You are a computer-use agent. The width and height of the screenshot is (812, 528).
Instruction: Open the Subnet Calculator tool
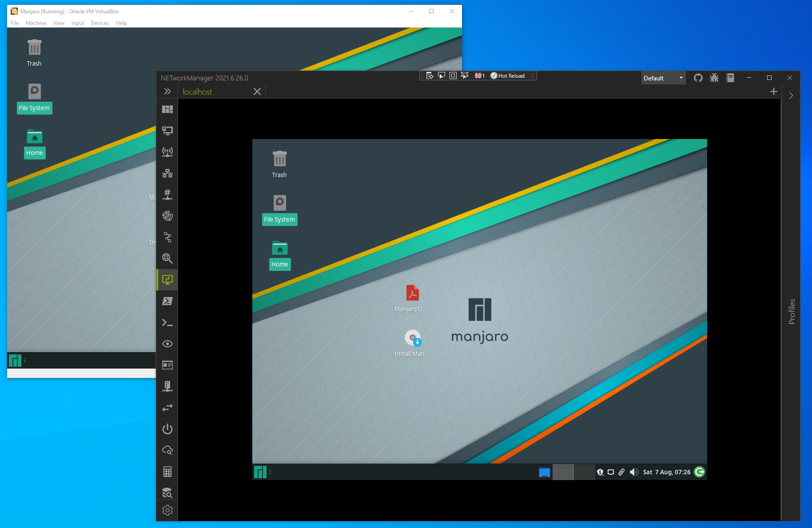click(x=167, y=472)
